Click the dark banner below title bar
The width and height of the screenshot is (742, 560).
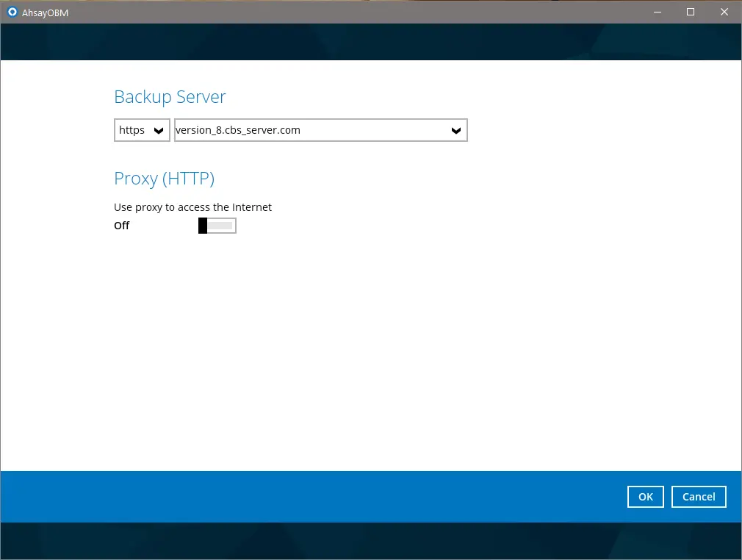[370, 42]
